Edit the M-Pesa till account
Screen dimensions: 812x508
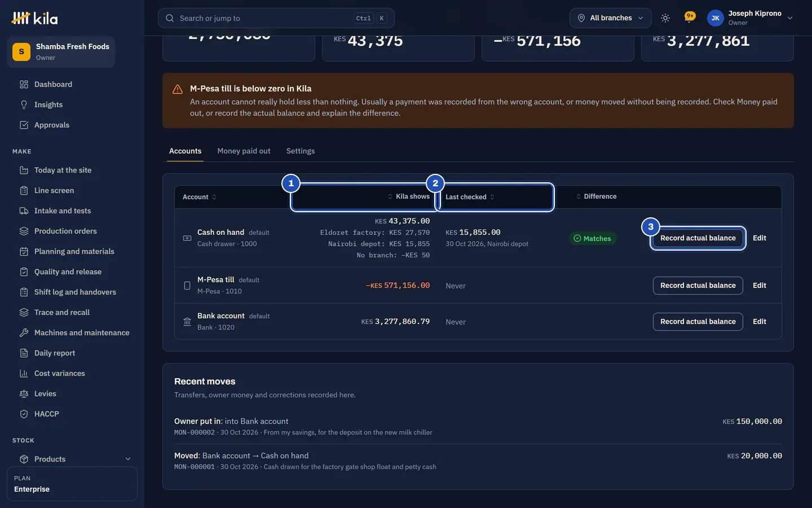(x=760, y=286)
